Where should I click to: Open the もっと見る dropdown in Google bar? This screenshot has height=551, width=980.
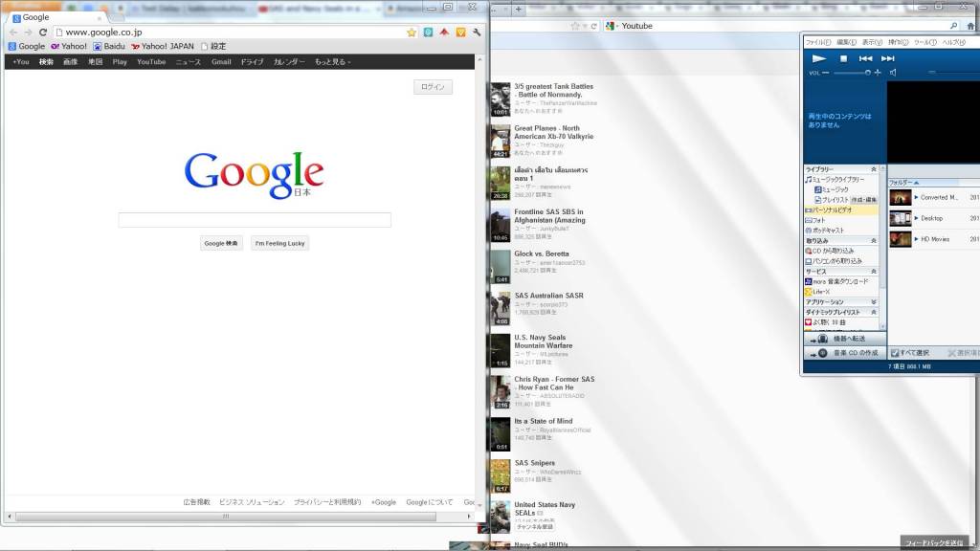332,62
